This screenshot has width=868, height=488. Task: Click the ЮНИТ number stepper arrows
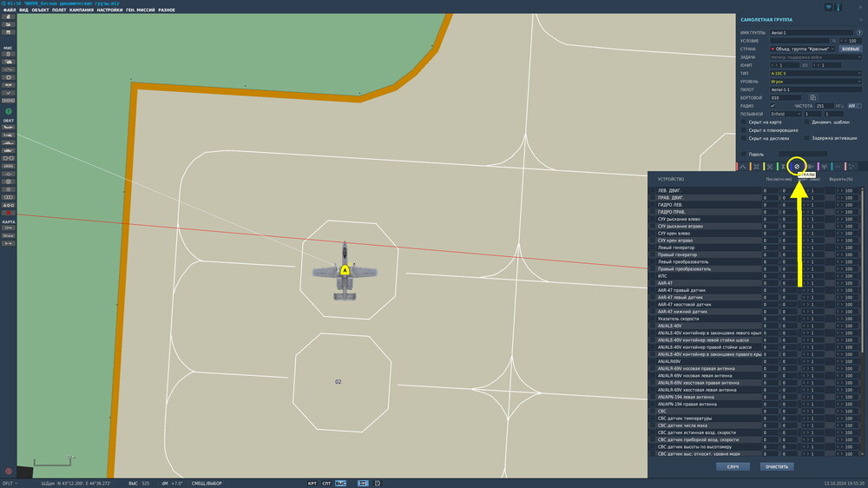775,65
